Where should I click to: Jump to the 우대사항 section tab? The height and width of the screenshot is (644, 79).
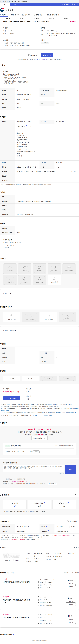[x=37, y=19]
